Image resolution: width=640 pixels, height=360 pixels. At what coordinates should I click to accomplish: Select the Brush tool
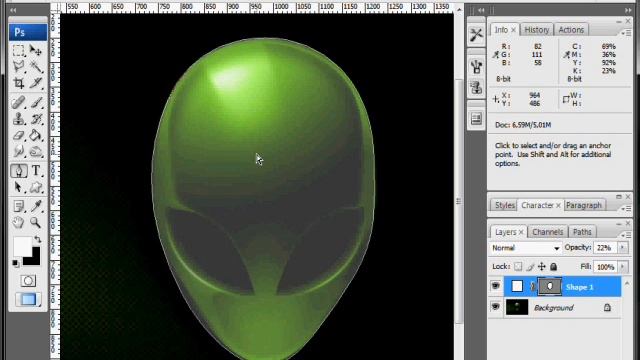tap(36, 102)
